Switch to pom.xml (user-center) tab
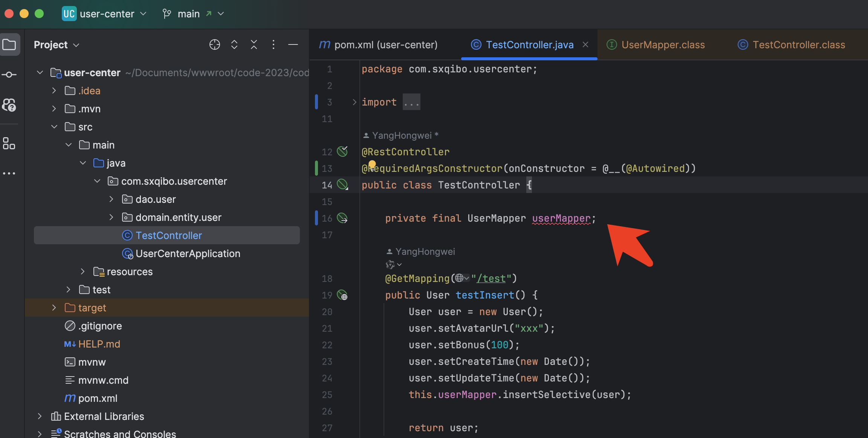The width and height of the screenshot is (868, 438). click(378, 45)
